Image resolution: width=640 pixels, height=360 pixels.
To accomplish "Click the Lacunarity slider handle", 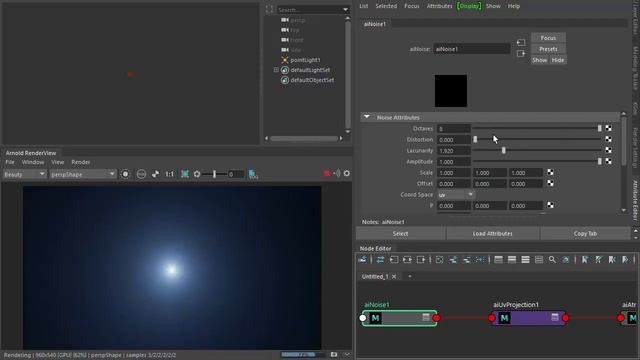I will click(504, 151).
